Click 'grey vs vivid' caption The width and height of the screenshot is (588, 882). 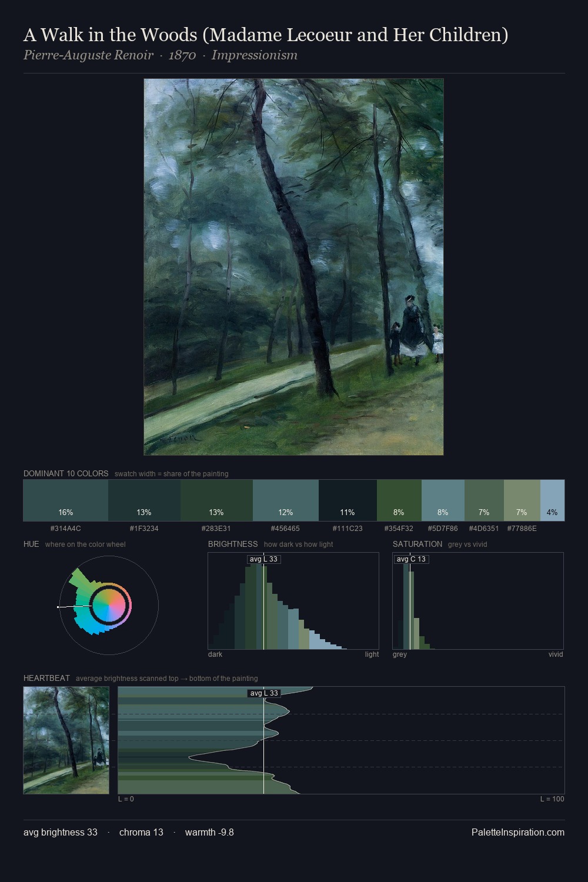point(467,544)
